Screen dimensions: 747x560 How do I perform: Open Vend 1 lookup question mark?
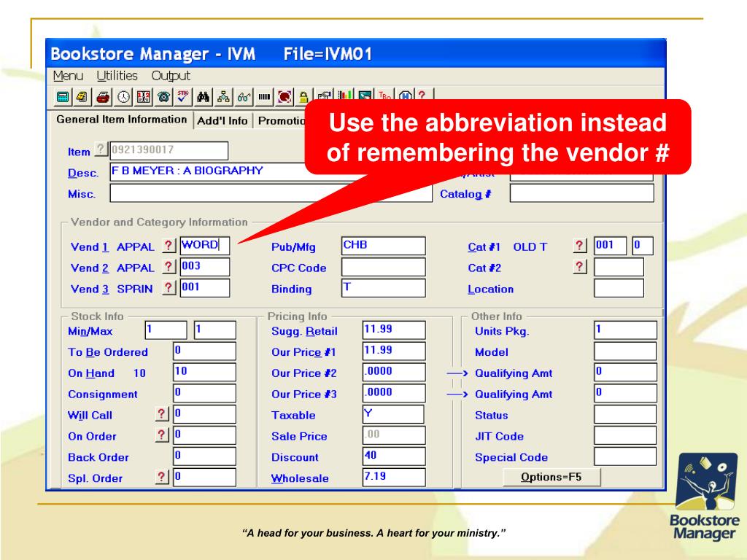click(x=169, y=246)
